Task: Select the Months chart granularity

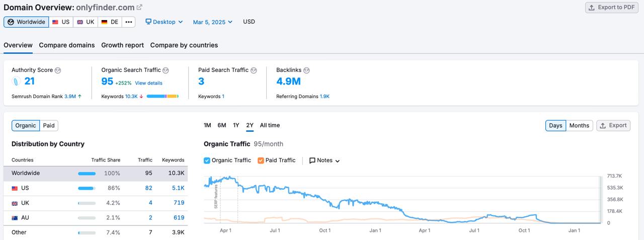Action: point(579,126)
